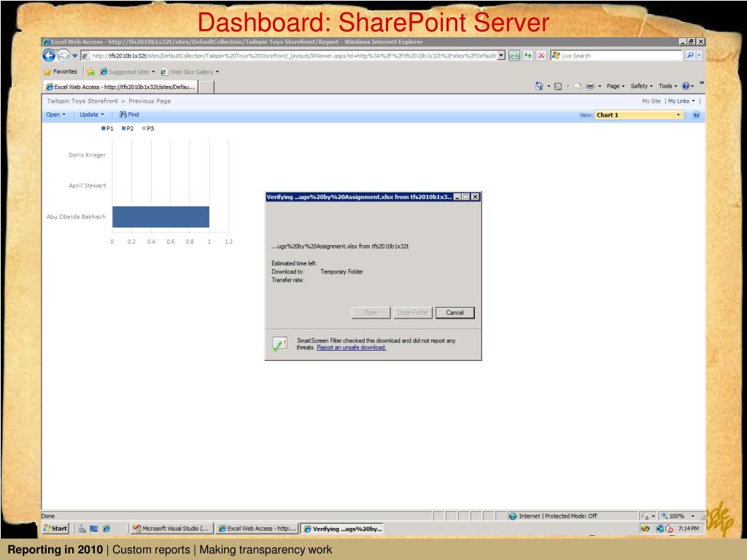Click Cancel in the download dialog

coord(455,312)
